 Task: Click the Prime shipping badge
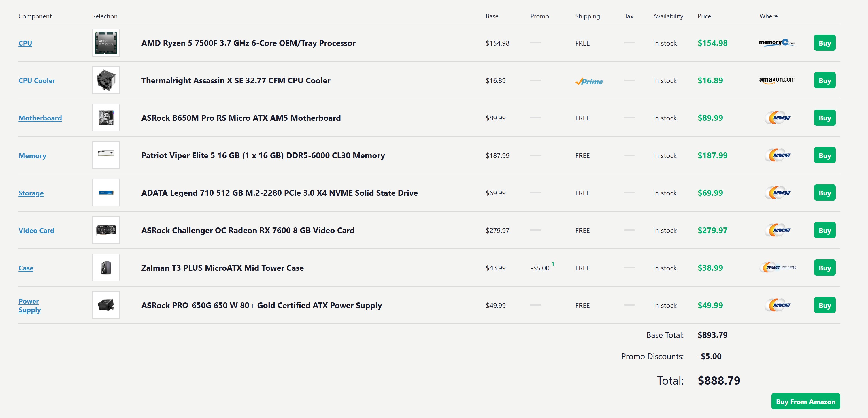click(x=589, y=81)
